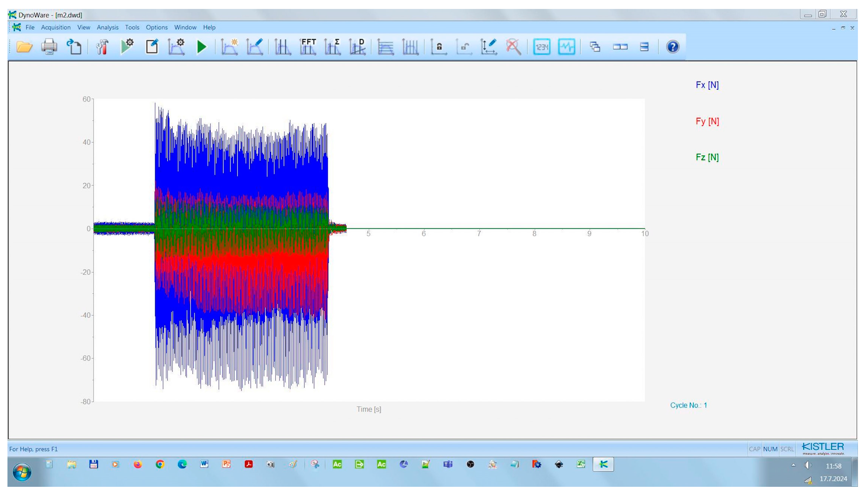Open the Options menu
Screen dimensions: 868x498
coord(157,27)
